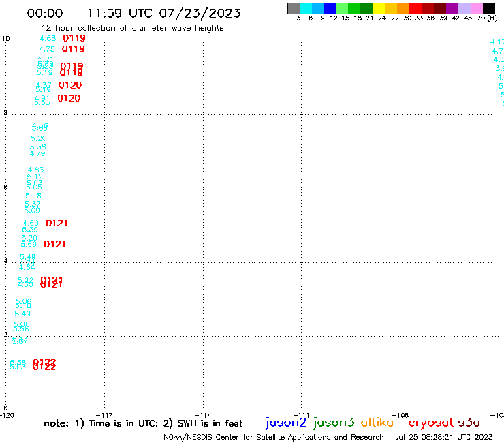Click the '12 hour collection of altimeter wave heights' subtitle

pyautogui.click(x=133, y=28)
